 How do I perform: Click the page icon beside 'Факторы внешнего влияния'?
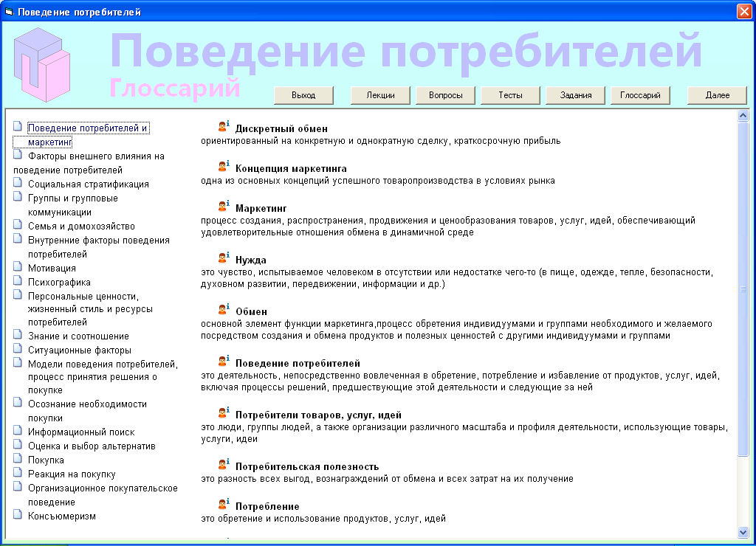18,154
